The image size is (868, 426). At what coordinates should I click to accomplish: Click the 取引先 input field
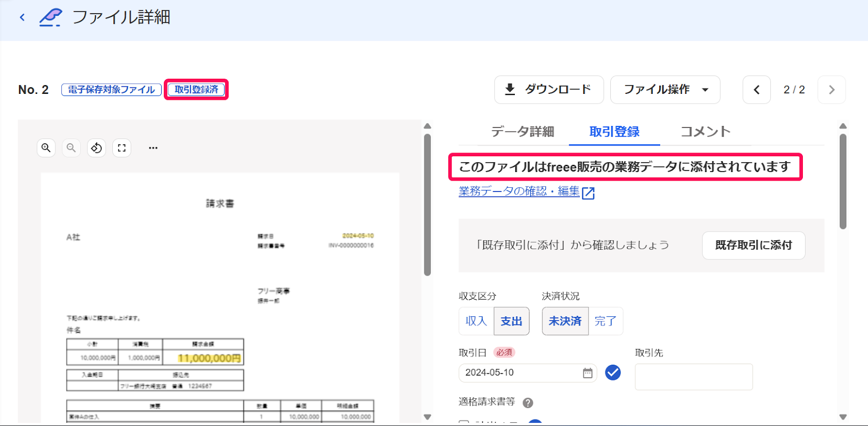point(694,377)
